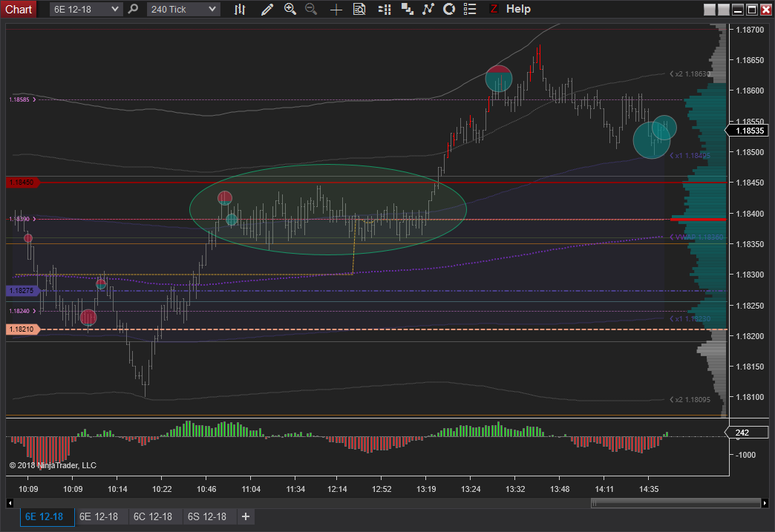Select the x1 1.18495 band label
The height and width of the screenshot is (532, 775).
(690, 156)
